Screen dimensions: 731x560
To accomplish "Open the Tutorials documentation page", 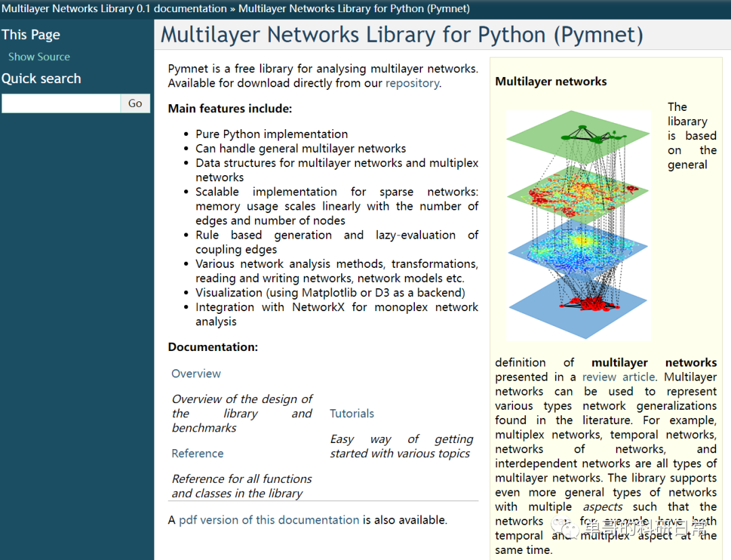I will (x=351, y=413).
